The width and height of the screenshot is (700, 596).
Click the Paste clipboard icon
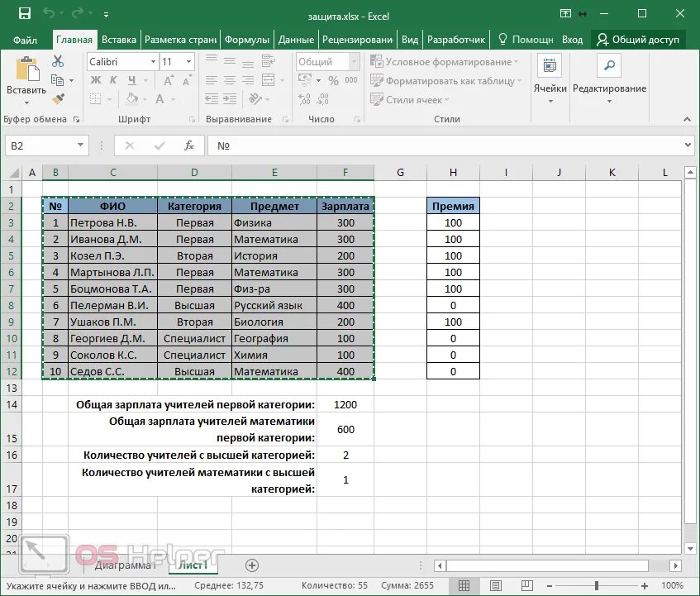[x=27, y=69]
